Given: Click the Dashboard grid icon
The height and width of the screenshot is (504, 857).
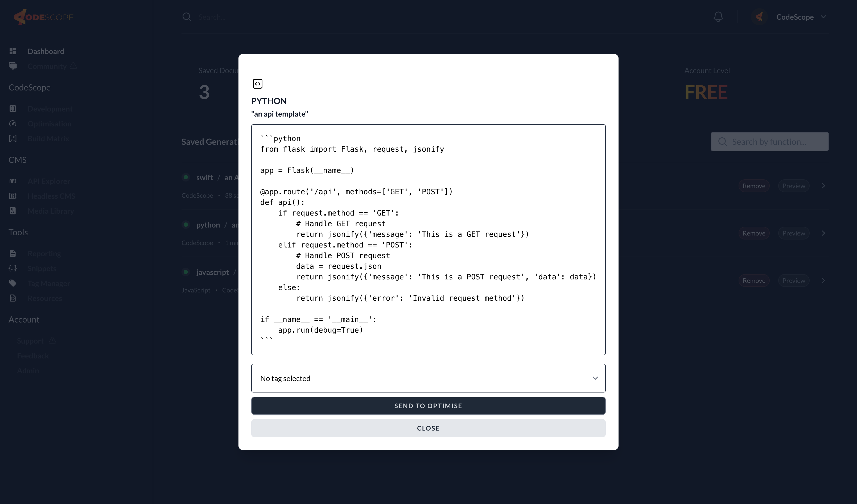Looking at the screenshot, I should [13, 51].
